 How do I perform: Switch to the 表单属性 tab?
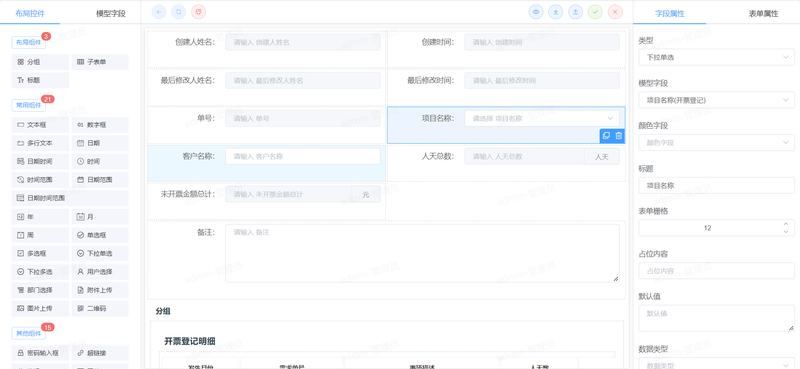[x=763, y=14]
